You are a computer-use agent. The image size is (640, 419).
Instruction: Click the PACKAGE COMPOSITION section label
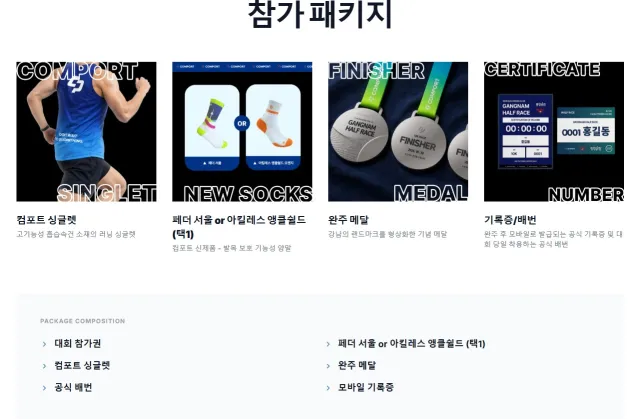tap(82, 321)
